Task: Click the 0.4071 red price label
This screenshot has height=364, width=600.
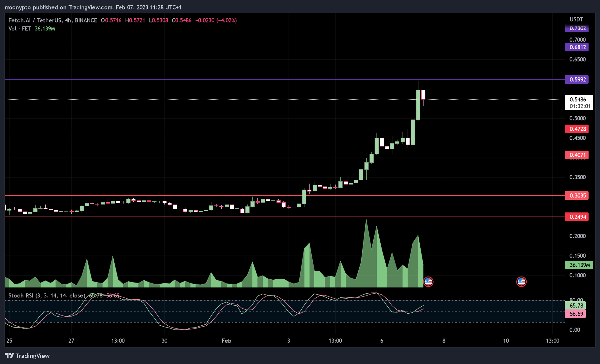Action: (x=577, y=155)
